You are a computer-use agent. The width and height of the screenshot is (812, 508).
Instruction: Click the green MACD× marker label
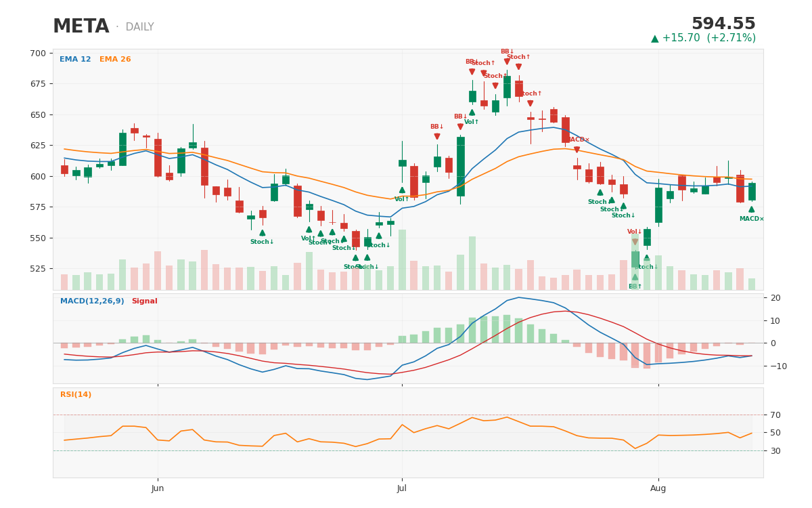tap(751, 219)
